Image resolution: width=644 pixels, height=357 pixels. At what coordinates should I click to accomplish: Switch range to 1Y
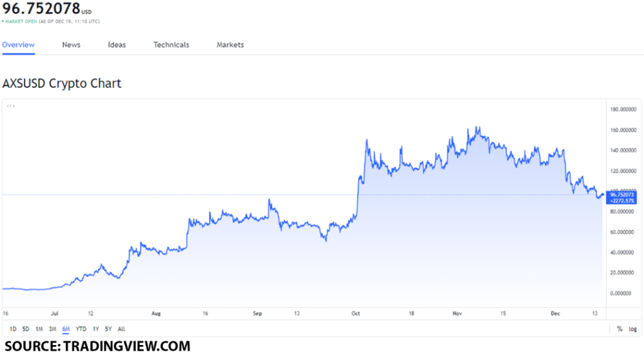[x=96, y=329]
